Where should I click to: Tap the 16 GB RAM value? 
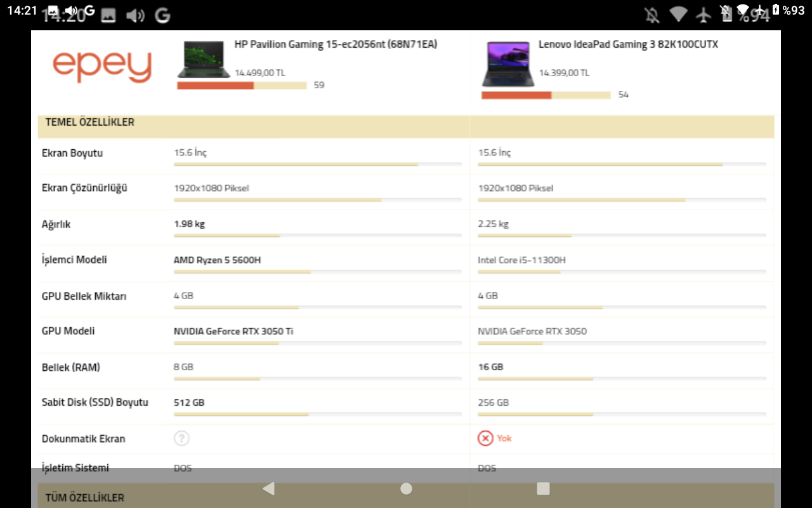pyautogui.click(x=490, y=367)
